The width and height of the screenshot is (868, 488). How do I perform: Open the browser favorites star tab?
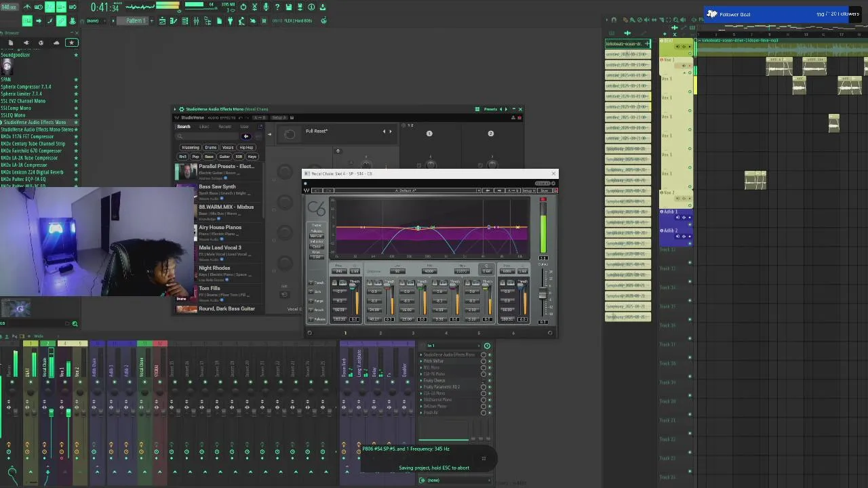(71, 43)
